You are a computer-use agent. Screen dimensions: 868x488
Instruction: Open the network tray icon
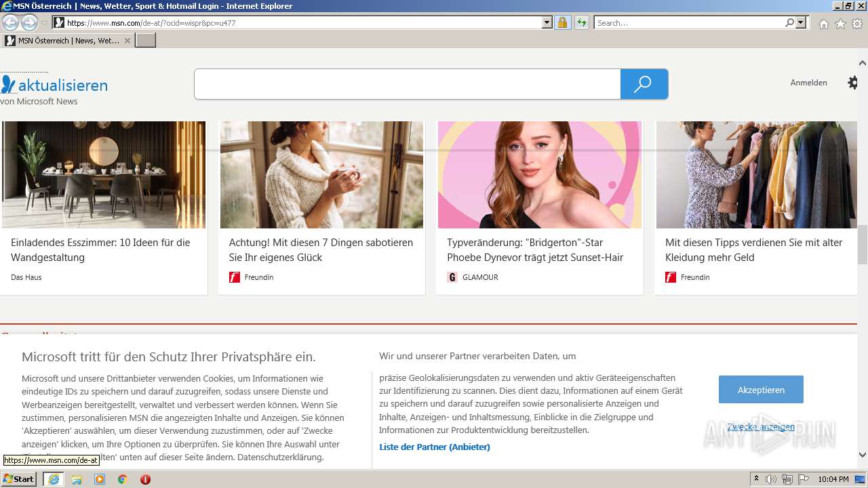tap(787, 479)
